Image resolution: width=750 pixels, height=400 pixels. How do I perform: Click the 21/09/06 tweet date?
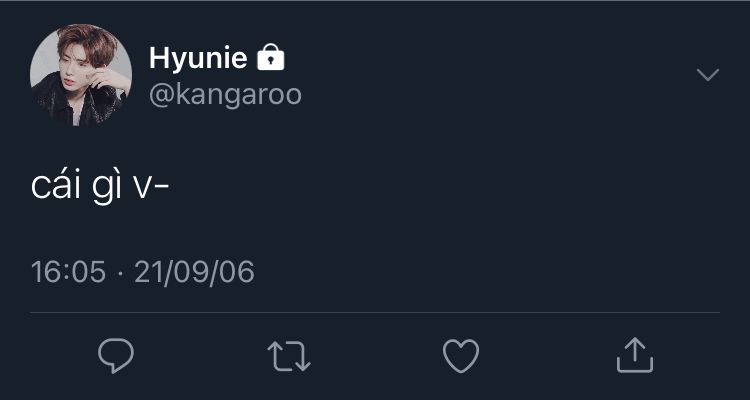point(194,271)
